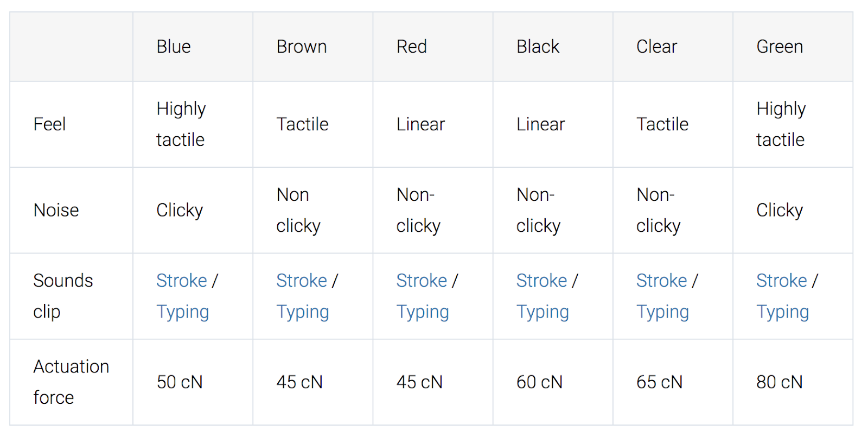The height and width of the screenshot is (437, 868).
Task: Open the Brown switch Stroke sound link
Action: (x=302, y=281)
